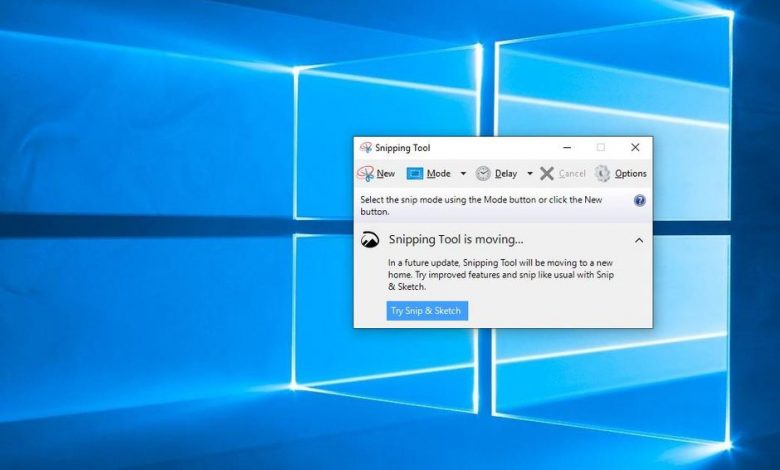Click the Mode text label in toolbar
Screen dimensions: 780x470
click(x=439, y=174)
